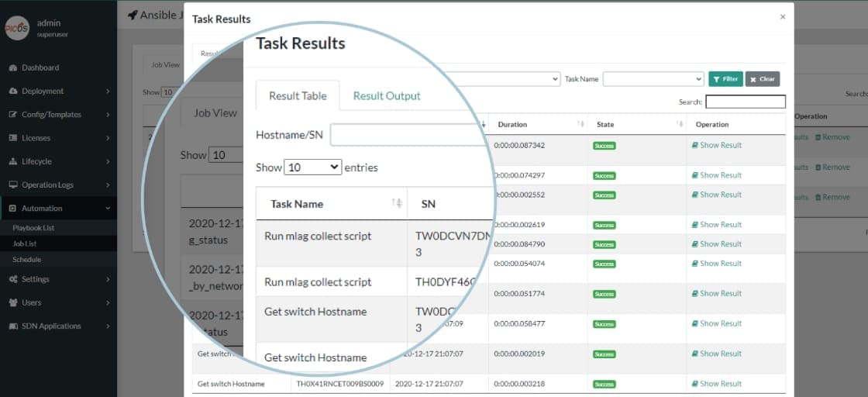Sort Task Name column in magnified table

(x=397, y=203)
